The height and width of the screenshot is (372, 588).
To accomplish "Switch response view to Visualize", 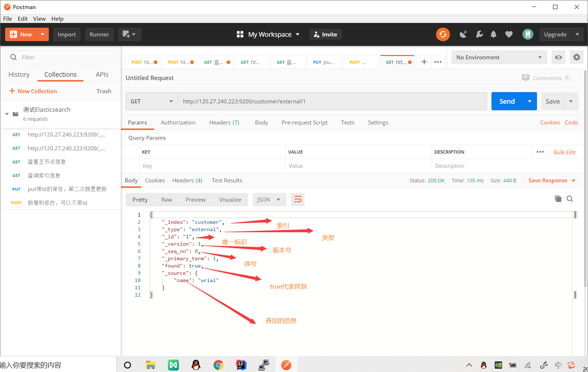I will click(x=230, y=199).
